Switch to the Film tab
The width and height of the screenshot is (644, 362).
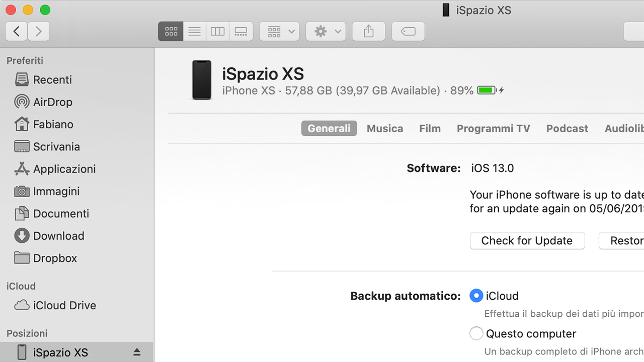click(x=430, y=128)
